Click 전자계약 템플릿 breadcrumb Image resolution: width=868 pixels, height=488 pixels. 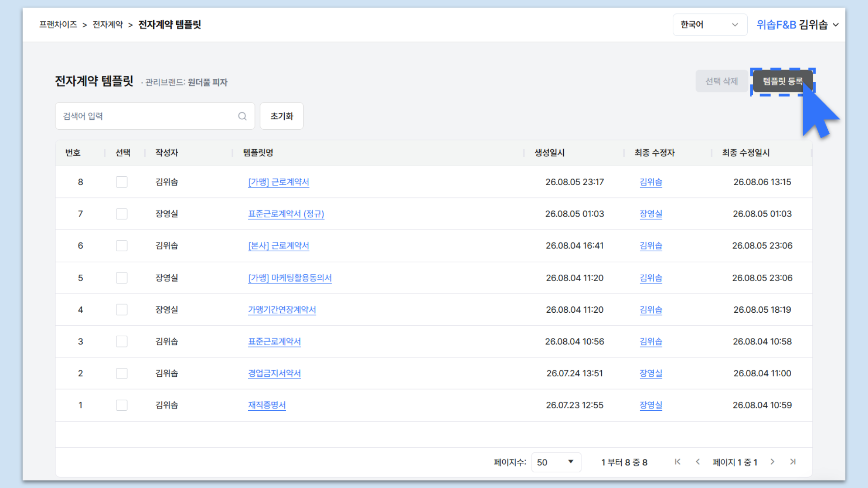pyautogui.click(x=170, y=24)
